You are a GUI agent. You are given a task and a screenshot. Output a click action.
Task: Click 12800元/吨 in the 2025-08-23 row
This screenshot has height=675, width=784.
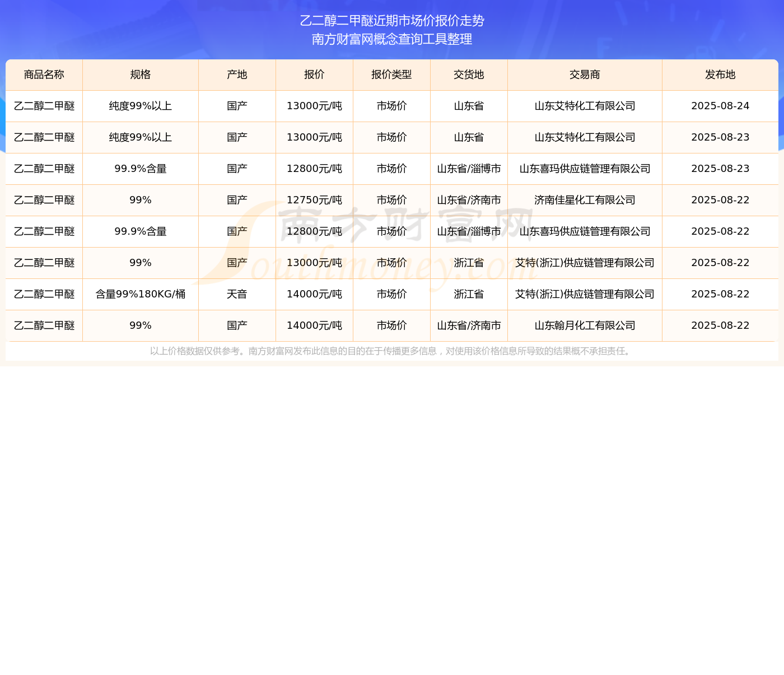[x=314, y=169]
